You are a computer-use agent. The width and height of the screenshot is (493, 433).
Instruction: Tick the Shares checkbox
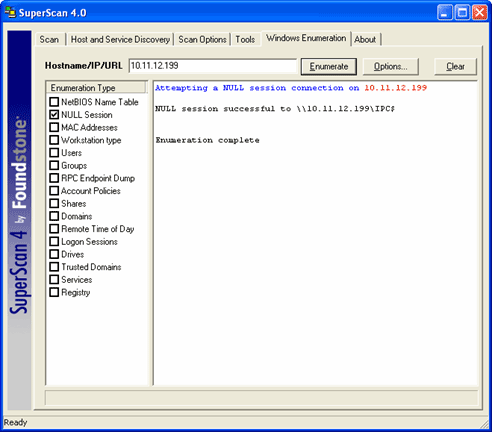click(x=54, y=203)
